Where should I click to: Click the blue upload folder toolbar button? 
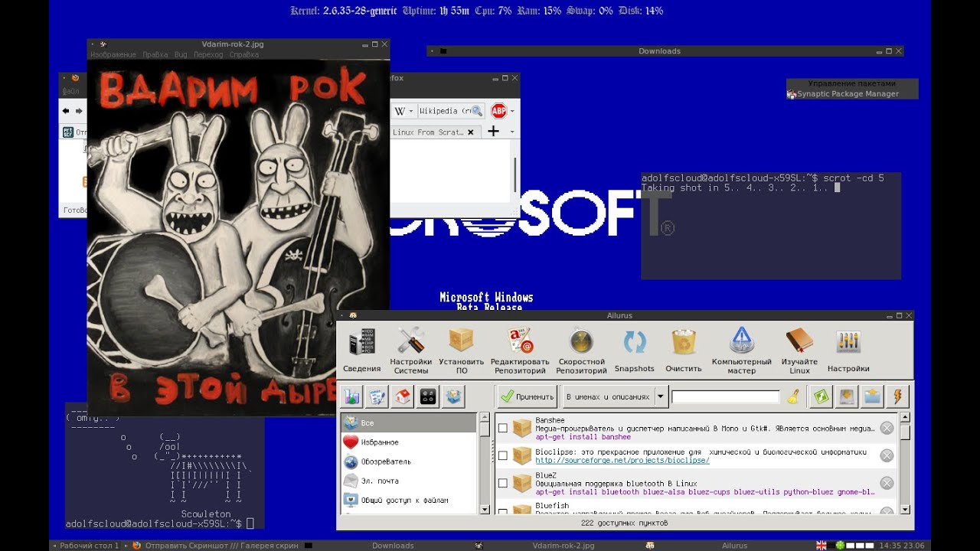coord(872,396)
